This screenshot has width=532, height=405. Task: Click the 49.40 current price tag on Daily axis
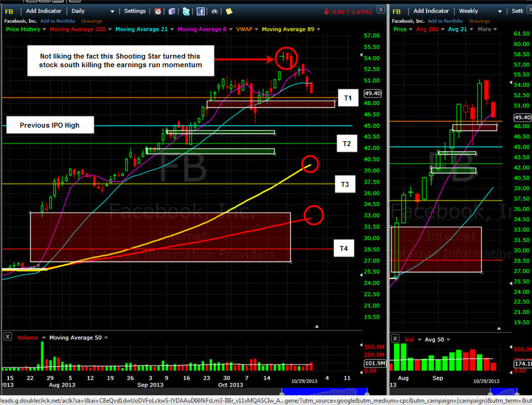point(372,93)
